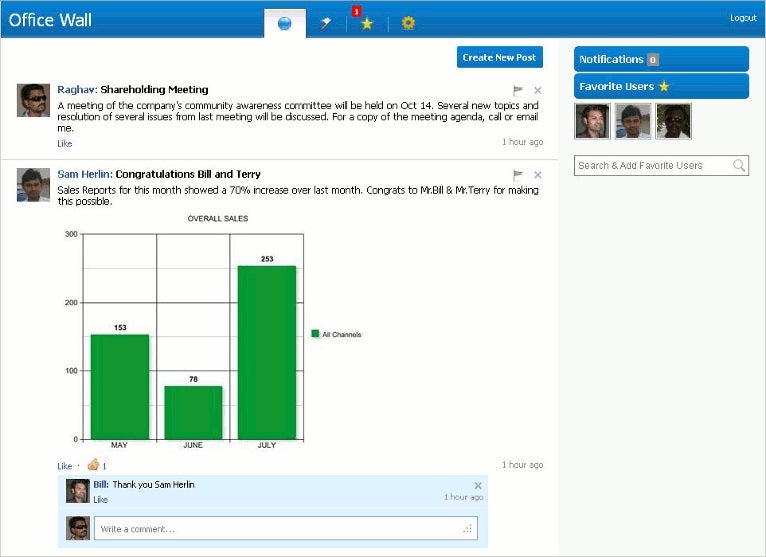This screenshot has height=557, width=766.
Task: Open the Notifications panel
Action: click(x=661, y=59)
